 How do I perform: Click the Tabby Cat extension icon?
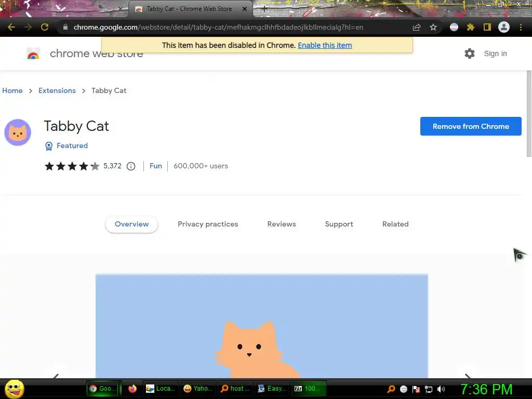(x=18, y=132)
